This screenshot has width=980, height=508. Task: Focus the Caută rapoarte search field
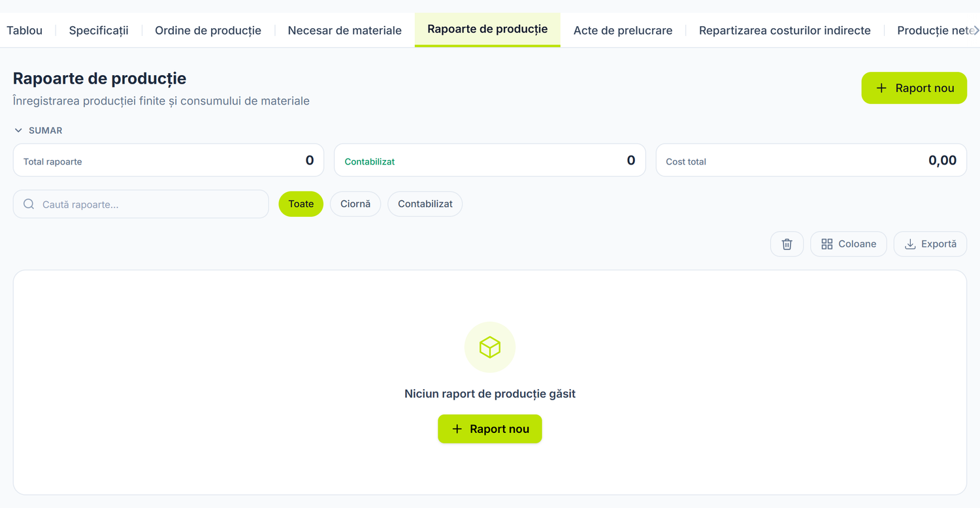[141, 204]
